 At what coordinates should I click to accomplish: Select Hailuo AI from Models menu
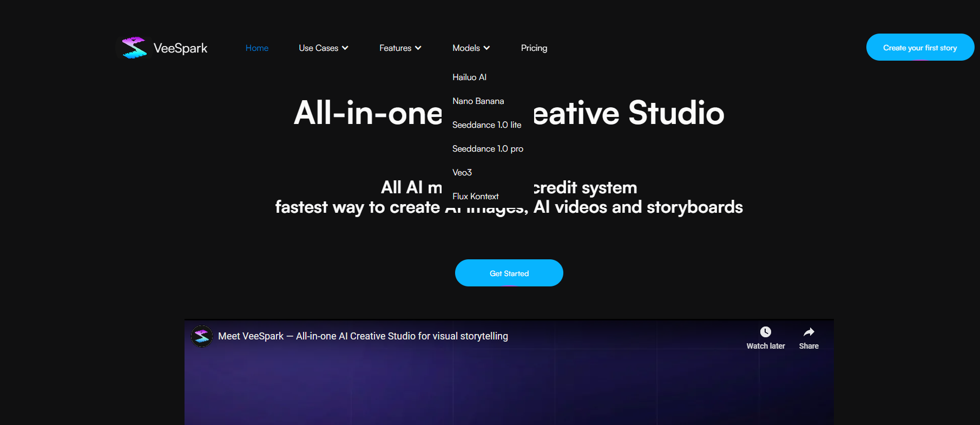point(470,77)
